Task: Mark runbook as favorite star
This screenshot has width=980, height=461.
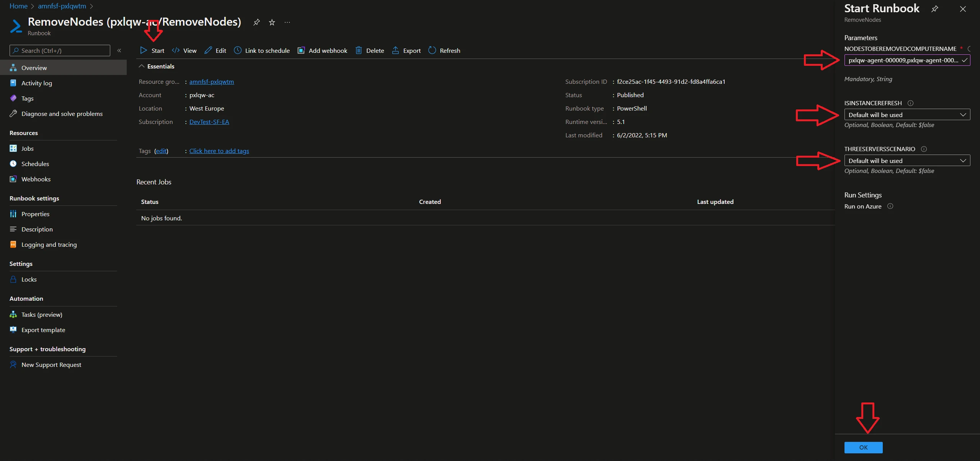Action: pyautogui.click(x=272, y=22)
